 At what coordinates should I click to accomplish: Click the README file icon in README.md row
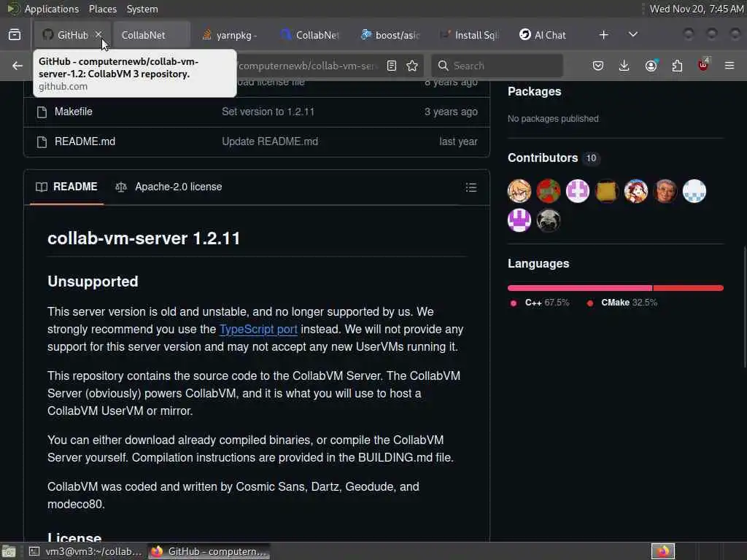pos(42,142)
